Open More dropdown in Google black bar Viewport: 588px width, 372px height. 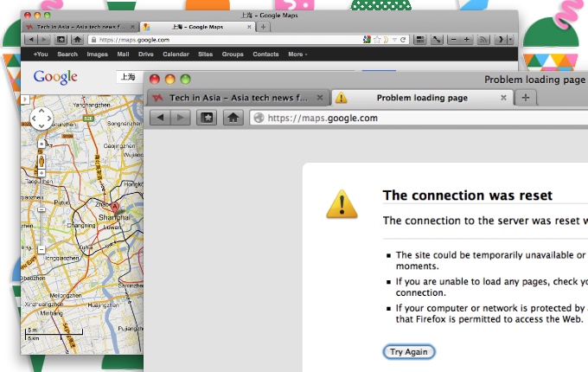297,55
